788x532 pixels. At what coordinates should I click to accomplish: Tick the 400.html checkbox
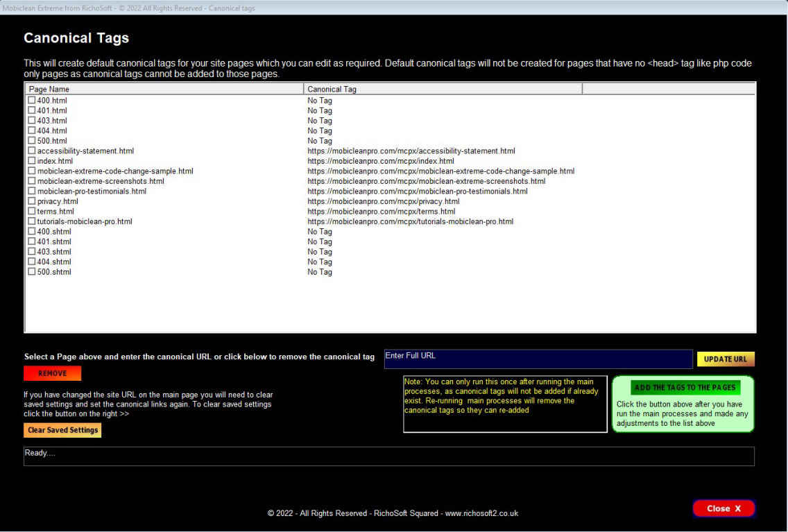click(x=32, y=101)
